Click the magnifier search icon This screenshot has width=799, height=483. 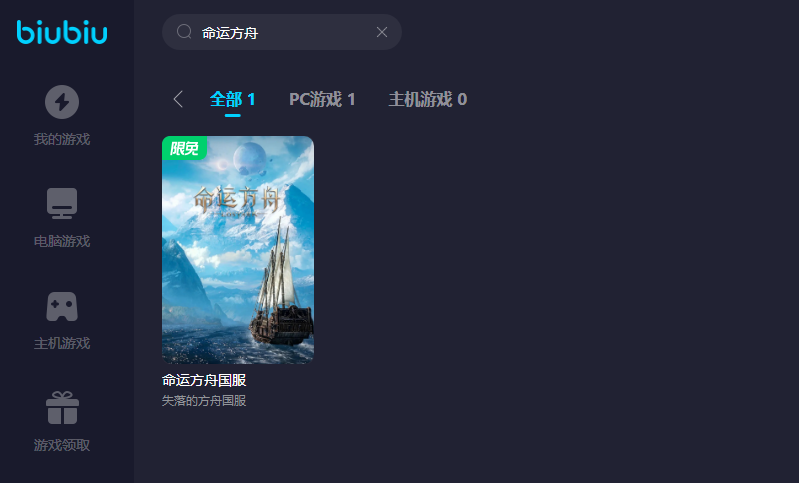(x=184, y=32)
